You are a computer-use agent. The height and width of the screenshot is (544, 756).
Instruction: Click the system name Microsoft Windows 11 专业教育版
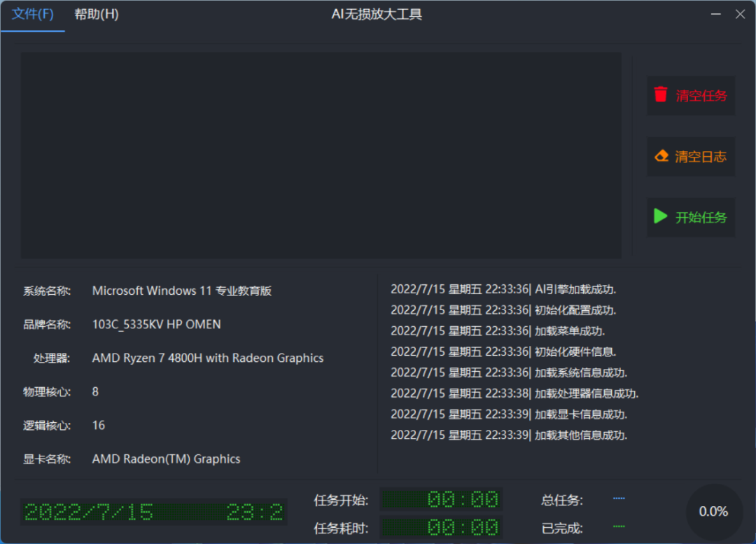pos(182,291)
